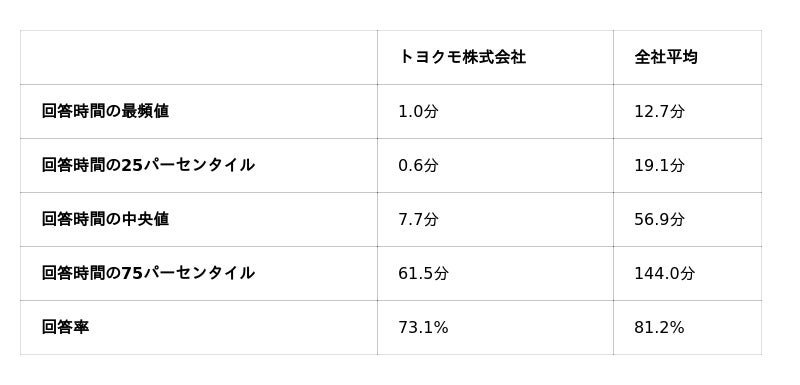This screenshot has width=800, height=385.
Task: Select the 回答時間の最頻値 row label
Action: pos(105,111)
